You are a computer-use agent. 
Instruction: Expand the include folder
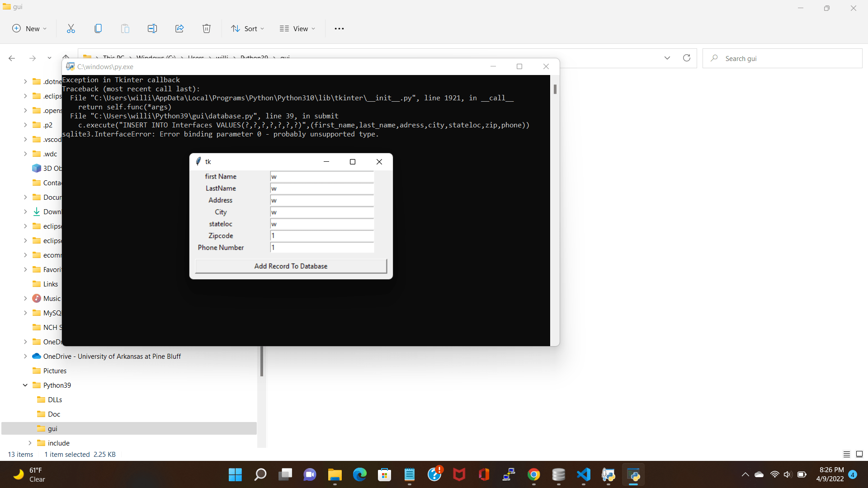(x=30, y=443)
